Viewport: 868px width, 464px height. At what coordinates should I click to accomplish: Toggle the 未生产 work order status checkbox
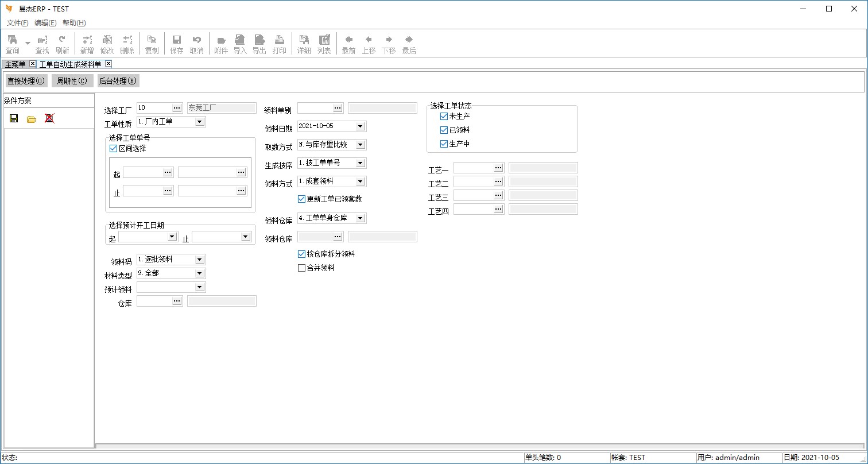click(x=444, y=117)
